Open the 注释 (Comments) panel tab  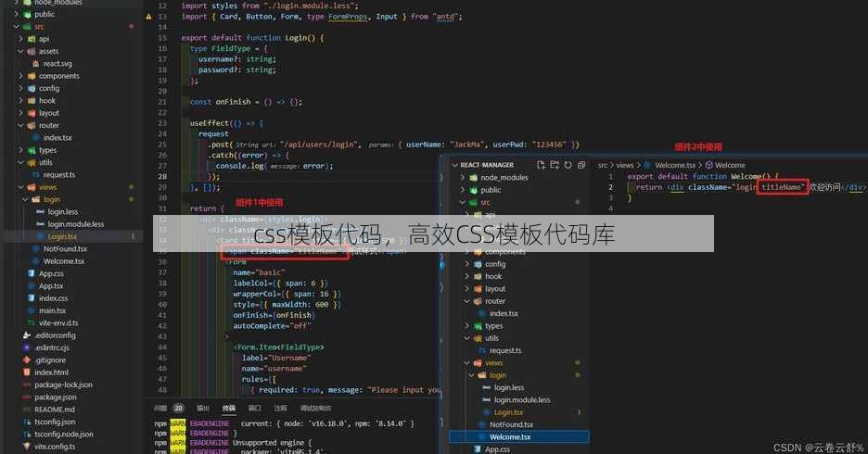pos(281,408)
